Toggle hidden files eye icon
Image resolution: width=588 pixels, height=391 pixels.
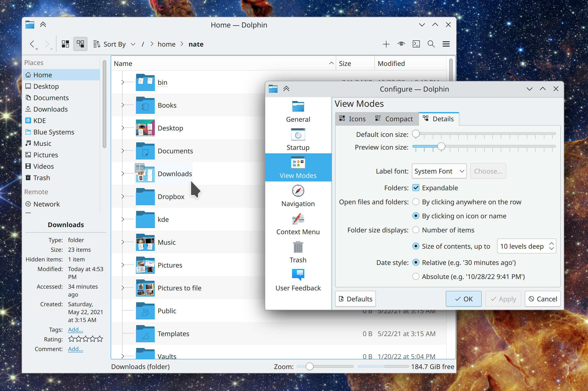point(401,44)
